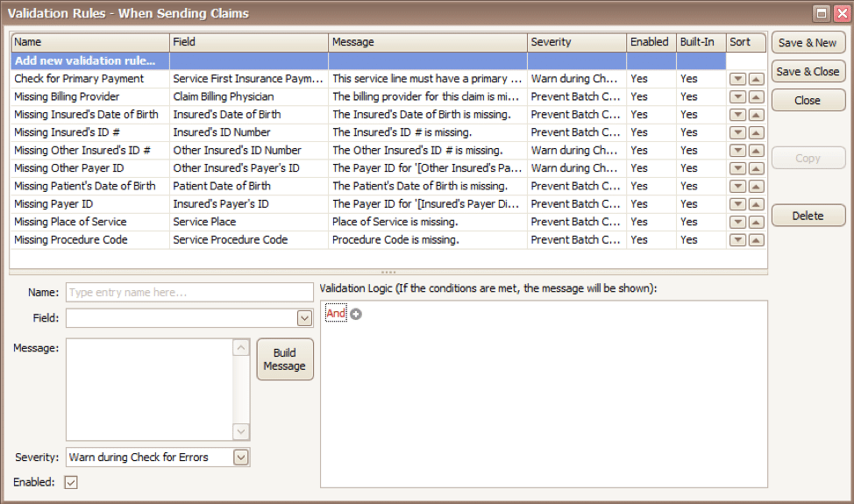Move Missing Other Payer ID rule down
Viewport: 854px width, 504px height.
click(737, 168)
